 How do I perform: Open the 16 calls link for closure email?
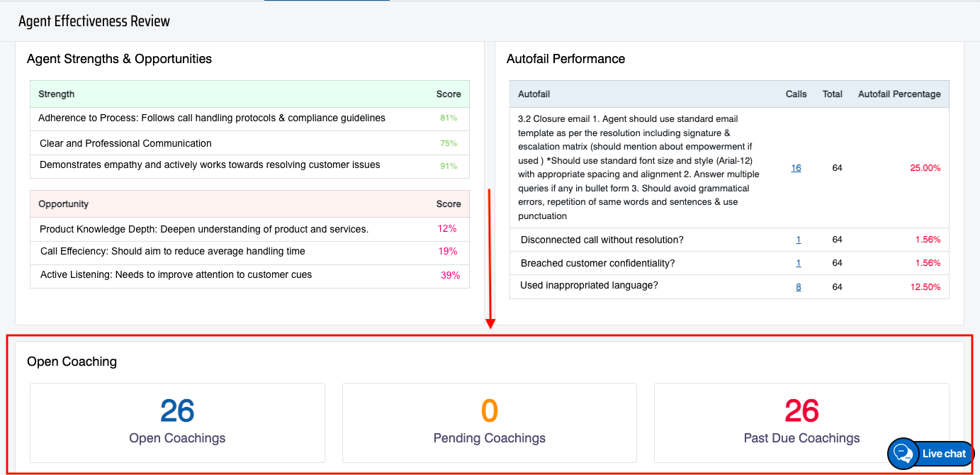click(796, 168)
